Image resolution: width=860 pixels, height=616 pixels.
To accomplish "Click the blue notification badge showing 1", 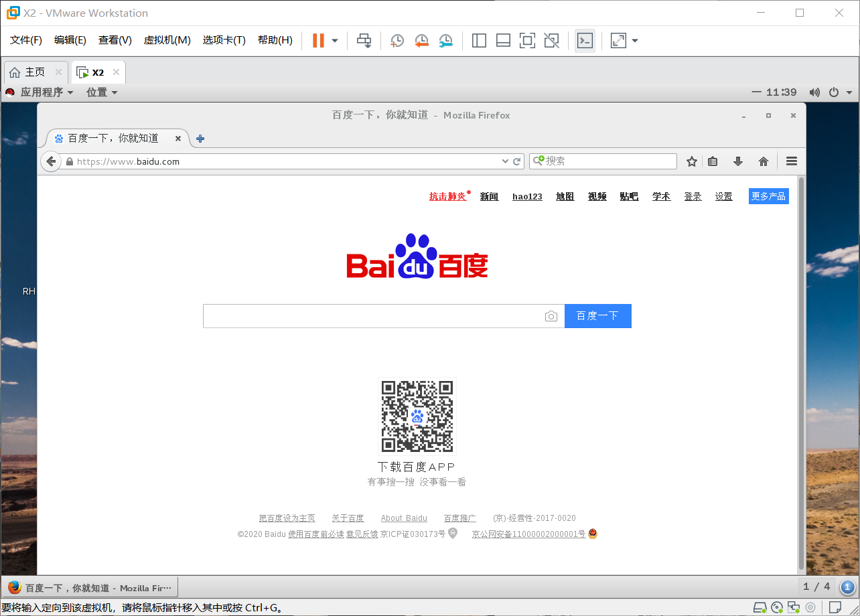I will (847, 587).
